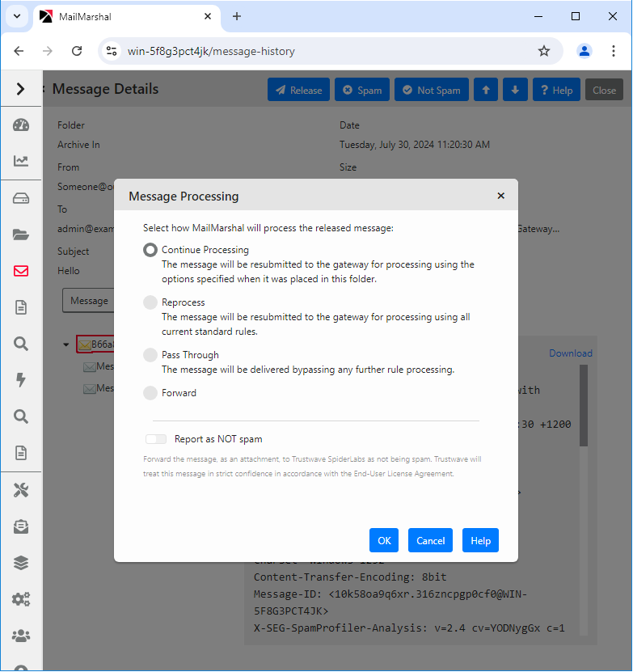Open the Dashboard gauge icon in sidebar
633x672 pixels.
pos(21,125)
